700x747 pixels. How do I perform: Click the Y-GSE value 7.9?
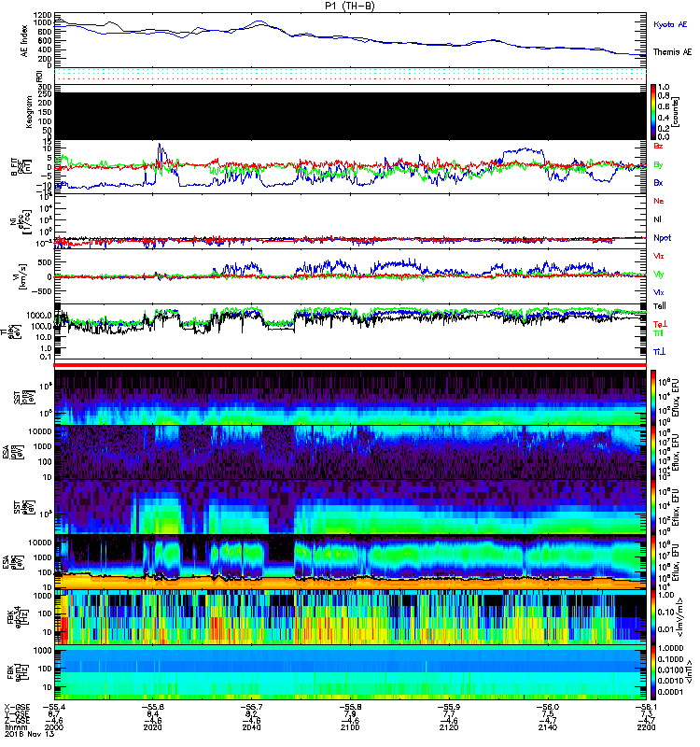[350, 713]
